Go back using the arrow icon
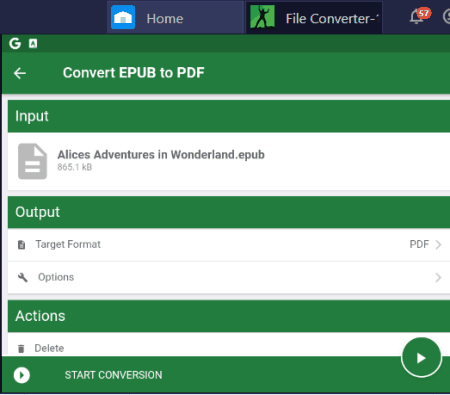Image resolution: width=450 pixels, height=395 pixels. pos(20,73)
